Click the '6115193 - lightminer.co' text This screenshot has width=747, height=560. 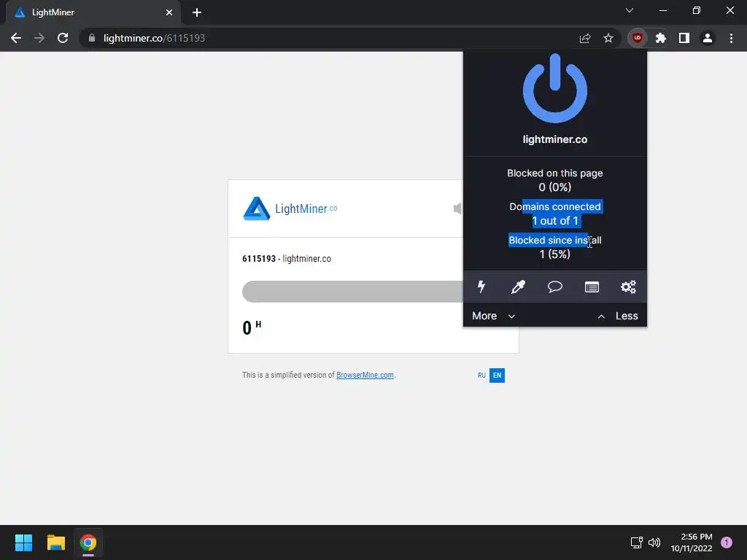coord(287,259)
